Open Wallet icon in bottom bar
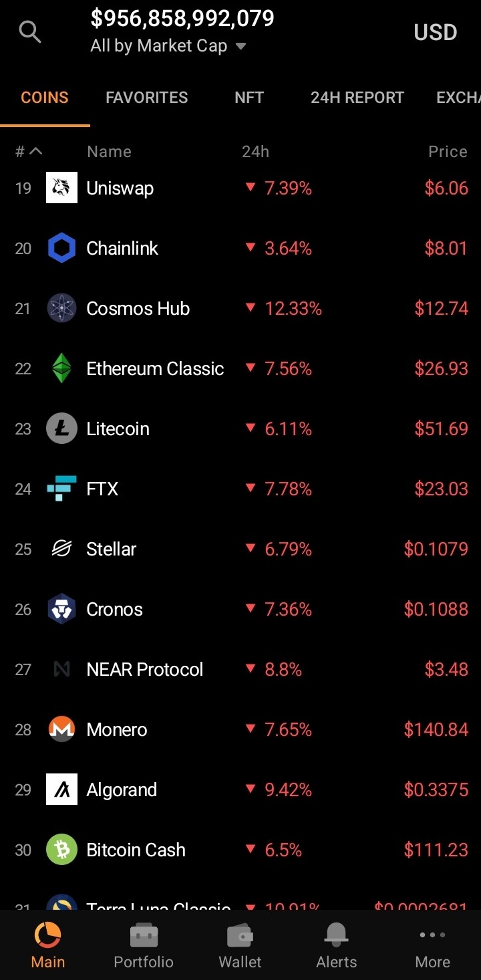Viewport: 481px width, 980px height. tap(240, 936)
